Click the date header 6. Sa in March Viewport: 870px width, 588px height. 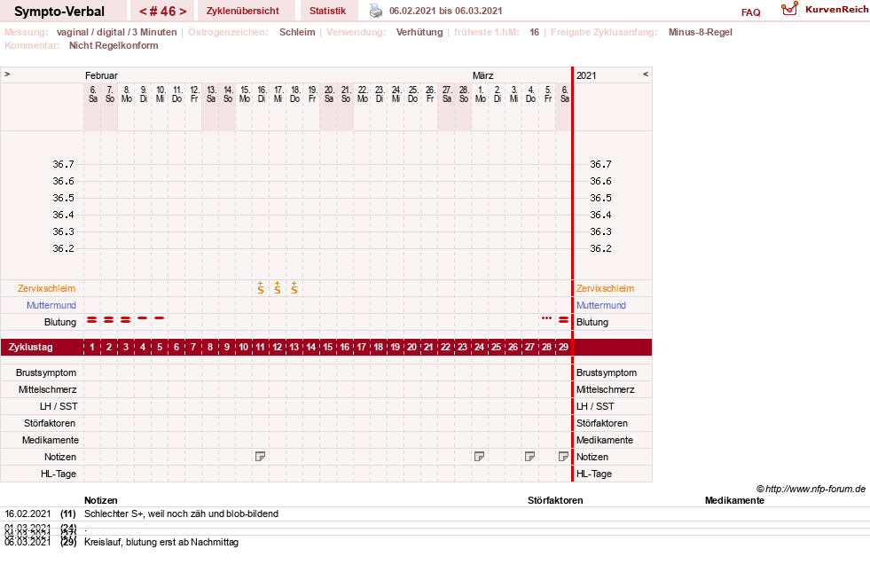(564, 94)
